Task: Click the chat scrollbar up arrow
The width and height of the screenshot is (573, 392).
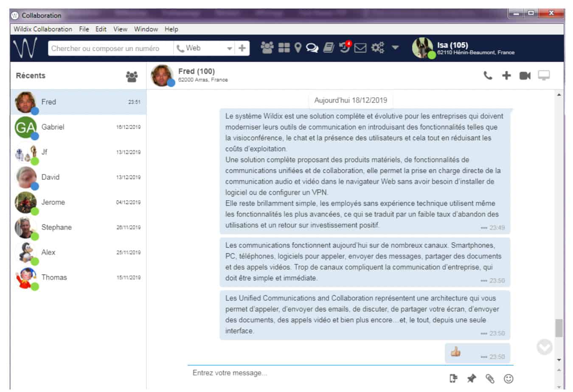Action: (x=559, y=94)
